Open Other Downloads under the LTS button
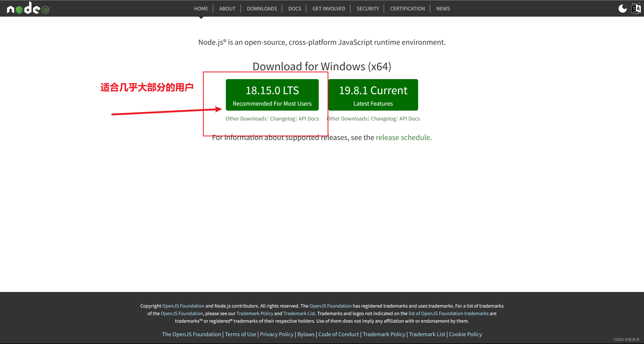Screen dimensions: 644x344 point(246,119)
